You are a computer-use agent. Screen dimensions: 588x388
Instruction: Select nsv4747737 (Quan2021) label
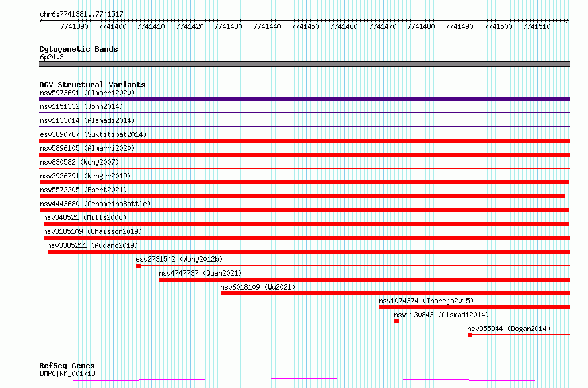[x=200, y=273]
